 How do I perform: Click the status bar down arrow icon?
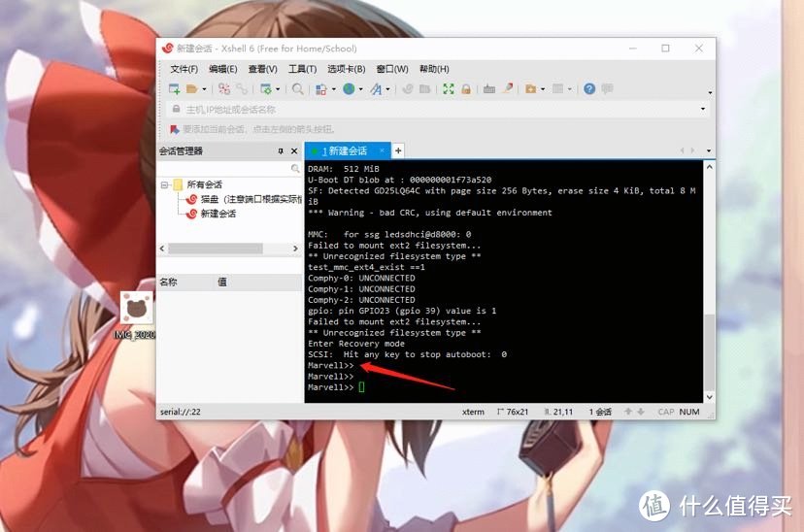(x=641, y=412)
